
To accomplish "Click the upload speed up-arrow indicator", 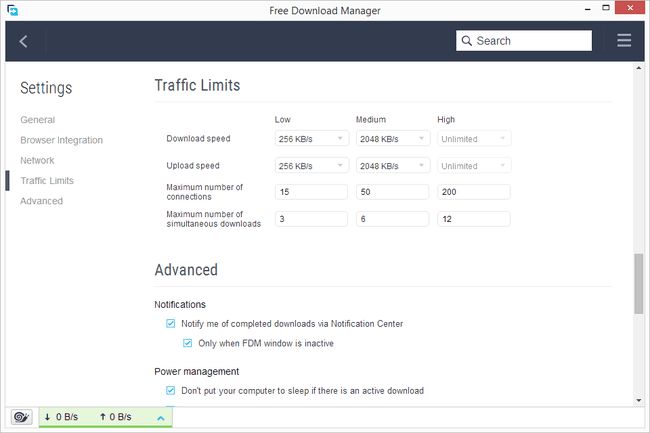I will (x=103, y=417).
